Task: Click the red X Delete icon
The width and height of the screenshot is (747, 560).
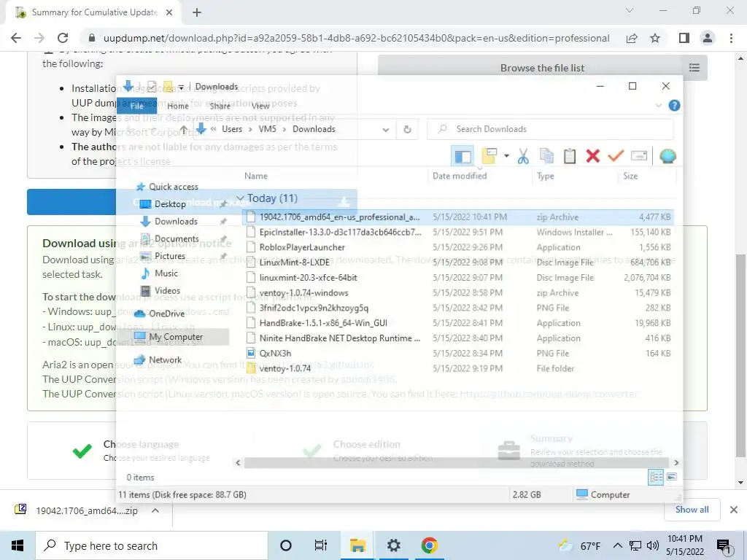Action: point(592,156)
